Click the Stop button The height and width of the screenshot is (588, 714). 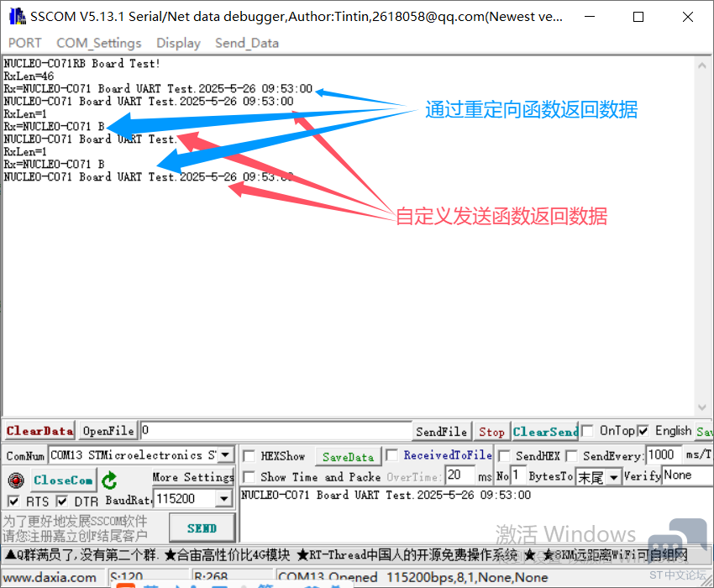coord(491,431)
